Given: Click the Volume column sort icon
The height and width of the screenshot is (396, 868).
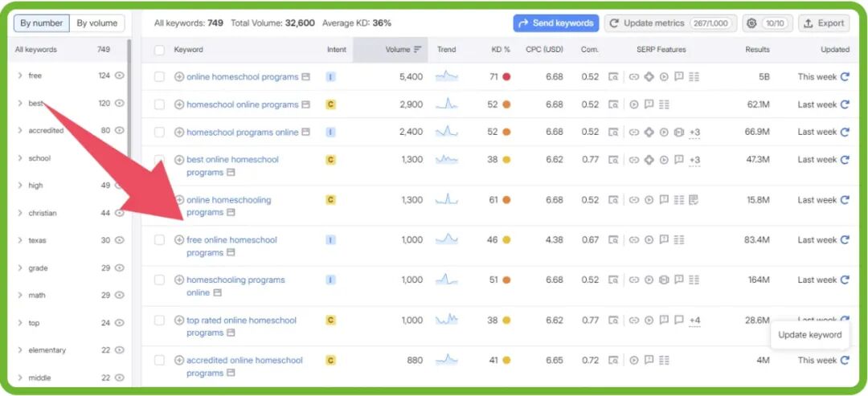Looking at the screenshot, I should [417, 50].
